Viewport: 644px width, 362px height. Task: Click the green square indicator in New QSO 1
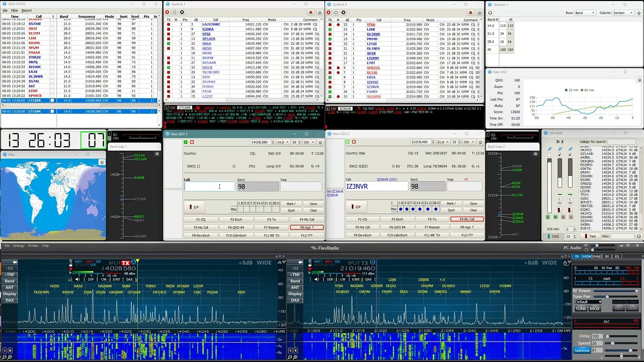click(x=185, y=142)
